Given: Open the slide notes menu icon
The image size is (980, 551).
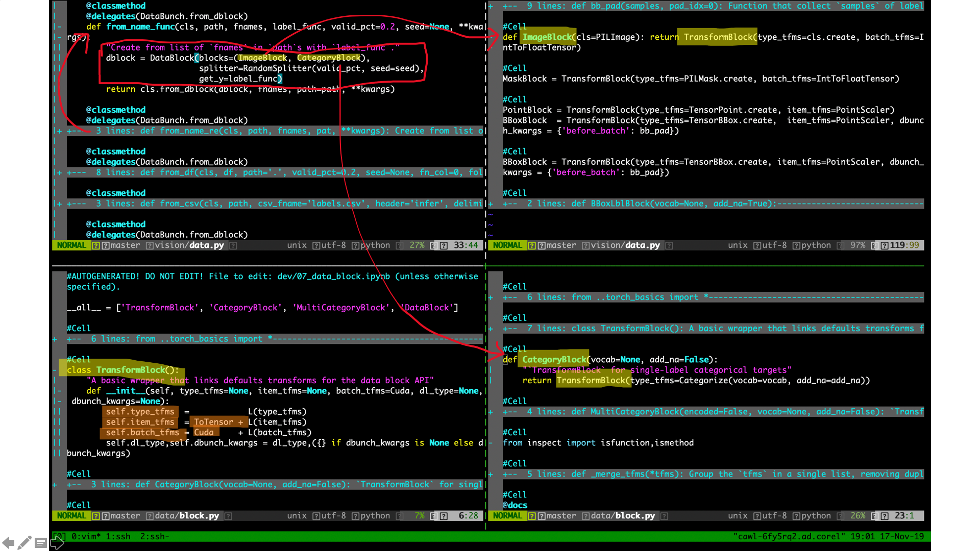Looking at the screenshot, I should click(x=41, y=543).
